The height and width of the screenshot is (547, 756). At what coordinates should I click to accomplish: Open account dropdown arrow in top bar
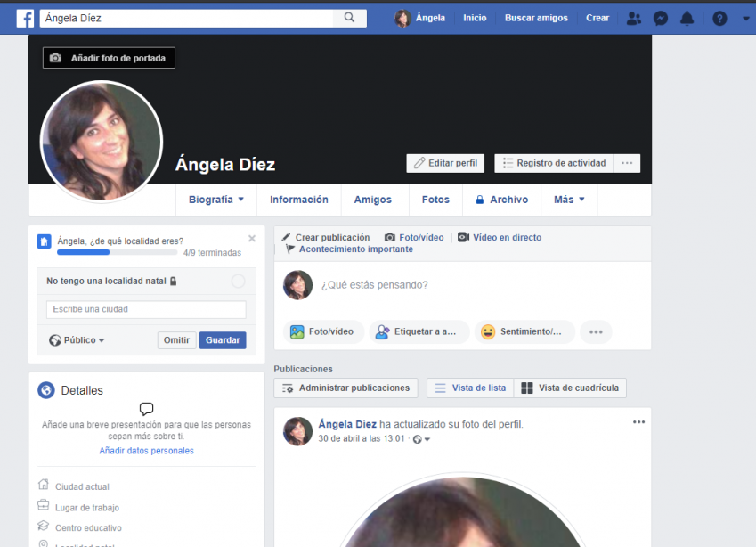tap(745, 19)
